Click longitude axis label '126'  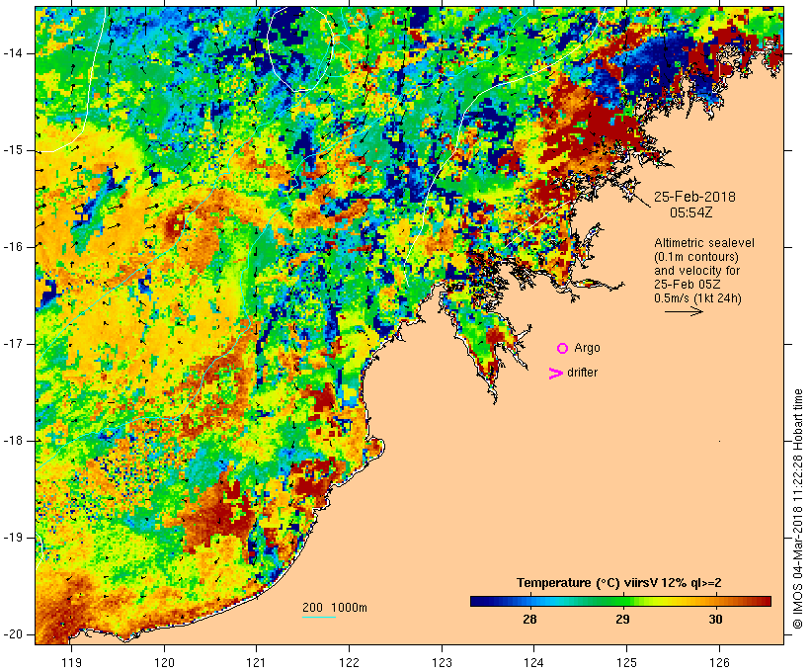coord(719,662)
